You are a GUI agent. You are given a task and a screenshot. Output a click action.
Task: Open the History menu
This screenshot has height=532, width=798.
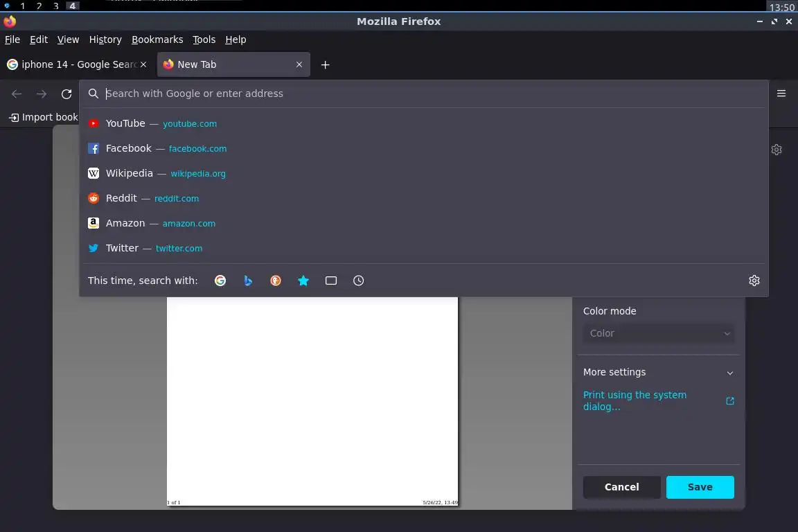tap(105, 39)
